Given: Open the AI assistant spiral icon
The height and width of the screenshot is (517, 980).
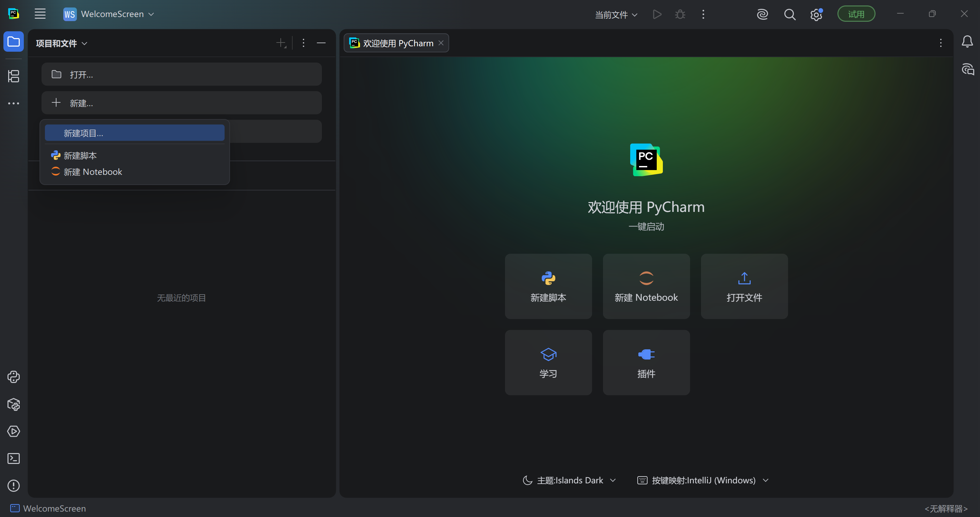Looking at the screenshot, I should (762, 14).
